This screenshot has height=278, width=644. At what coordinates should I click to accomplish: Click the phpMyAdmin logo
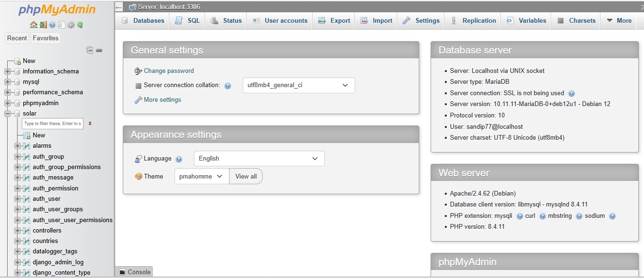[x=57, y=10]
